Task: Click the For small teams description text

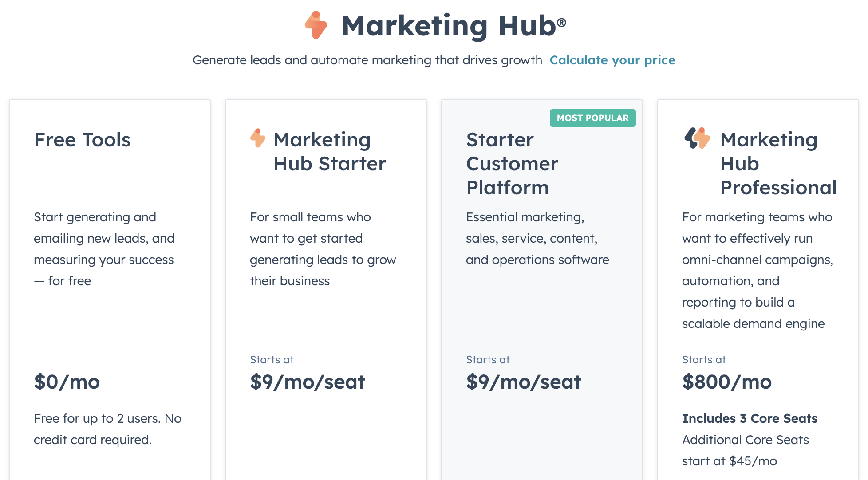Action: pyautogui.click(x=323, y=249)
